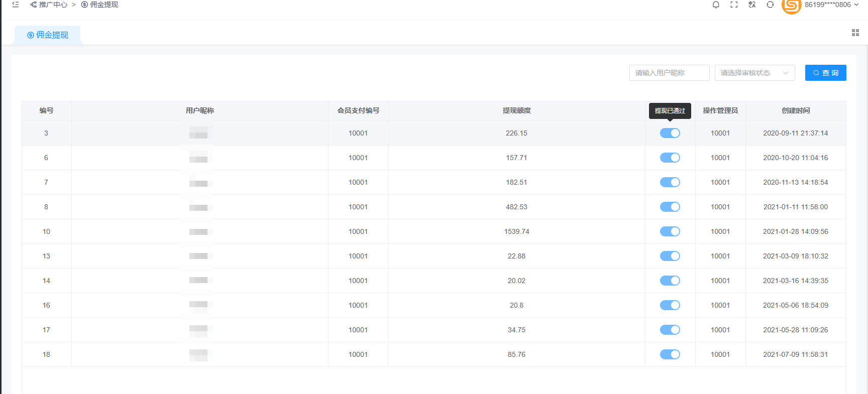Click the page refresh icon
This screenshot has height=394, width=868.
click(770, 5)
